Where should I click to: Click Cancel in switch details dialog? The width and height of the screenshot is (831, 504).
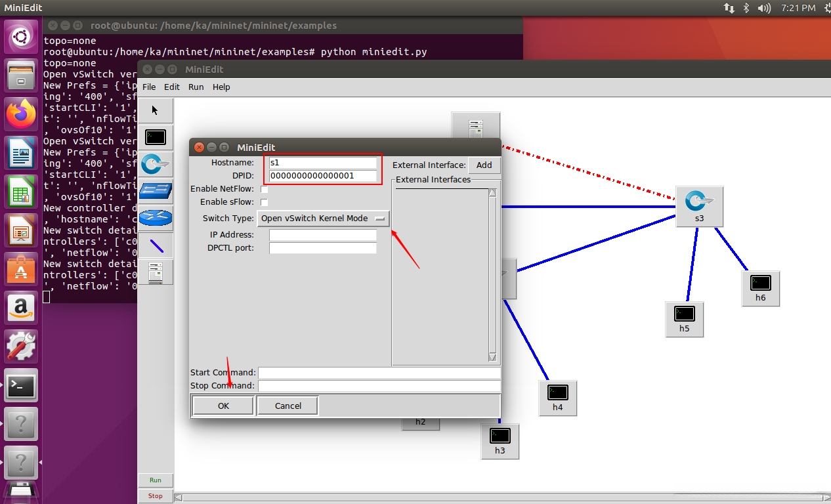point(288,406)
